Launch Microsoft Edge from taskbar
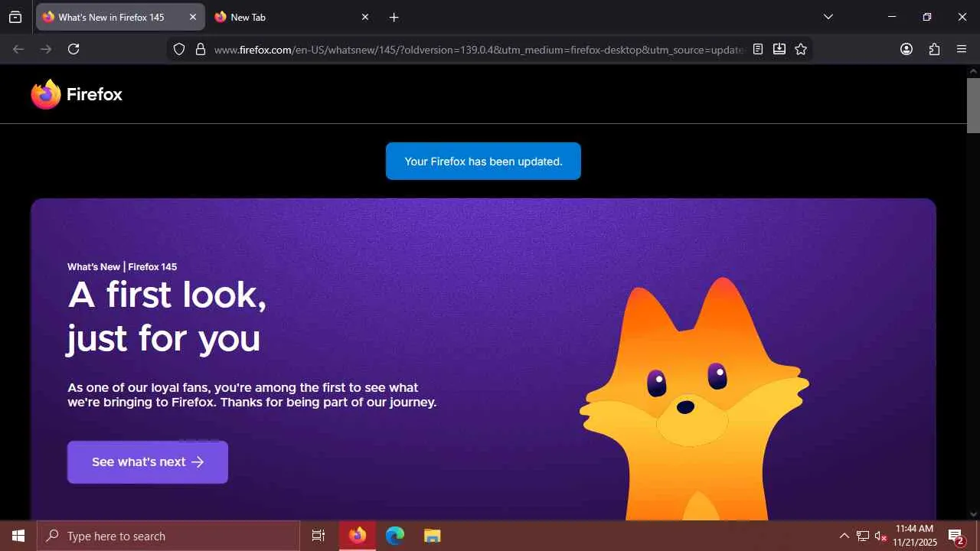 [394, 536]
